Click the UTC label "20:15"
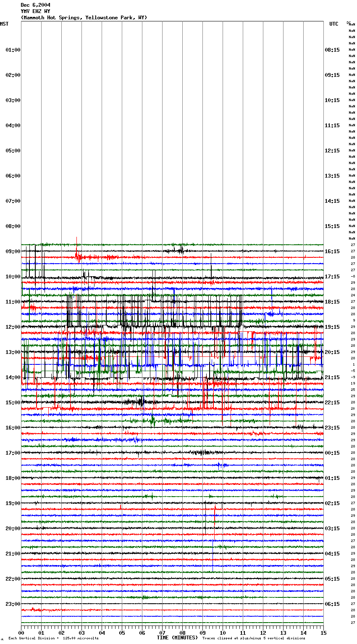This screenshot has height=644, width=357. tap(332, 352)
